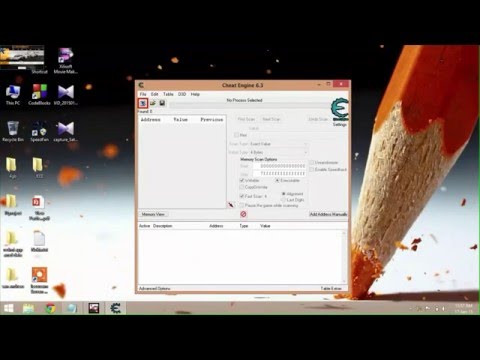Select the Last Digits radio button
480x360 pixels.
284,200
